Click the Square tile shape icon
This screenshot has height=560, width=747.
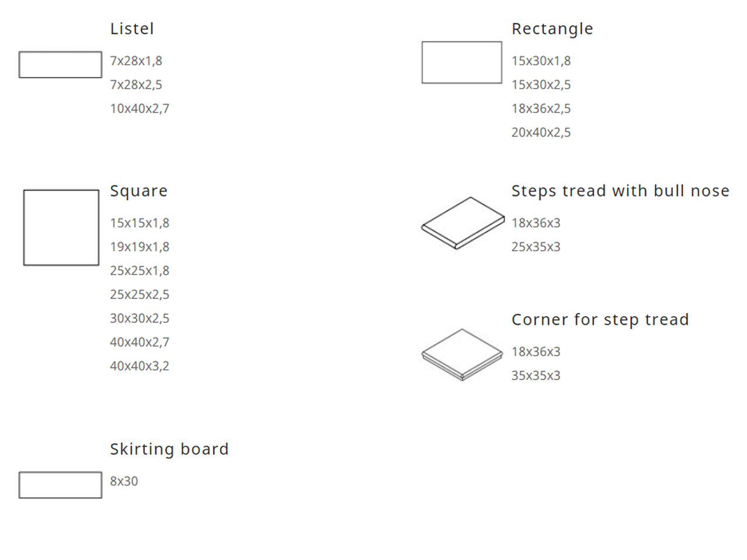(x=61, y=228)
